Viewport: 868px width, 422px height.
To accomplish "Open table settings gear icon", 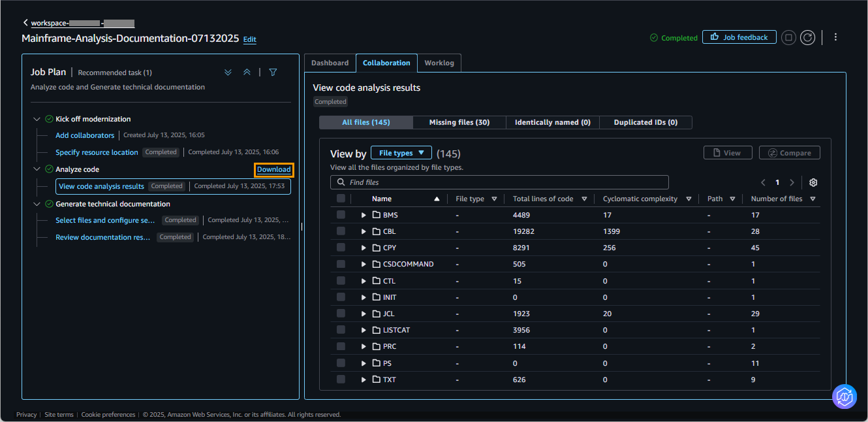I will pos(813,183).
